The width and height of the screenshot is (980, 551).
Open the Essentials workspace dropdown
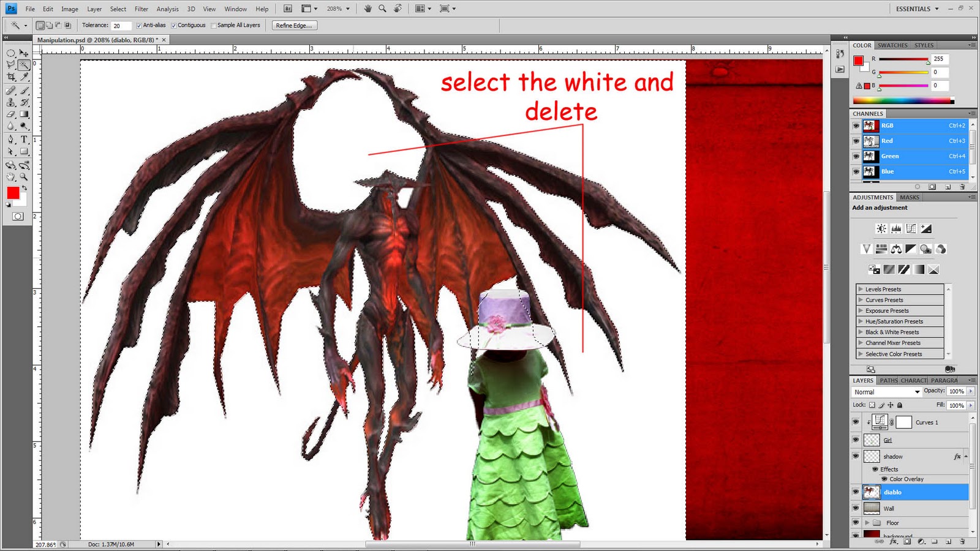[918, 9]
